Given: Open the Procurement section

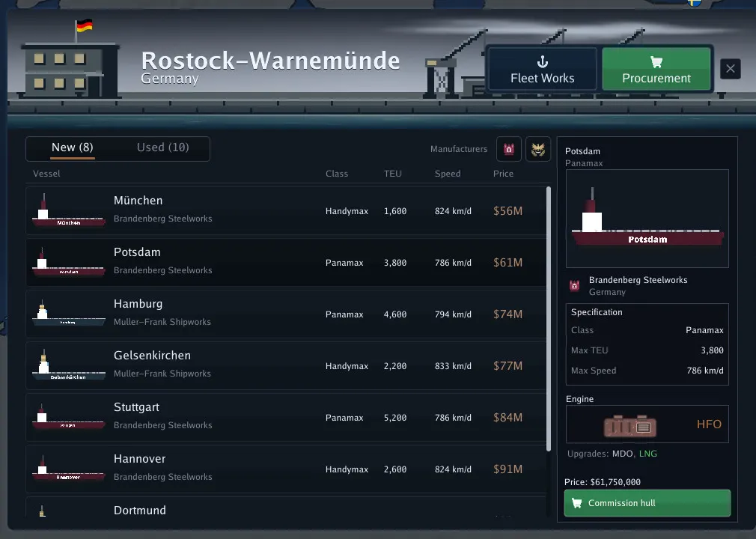Looking at the screenshot, I should 656,69.
